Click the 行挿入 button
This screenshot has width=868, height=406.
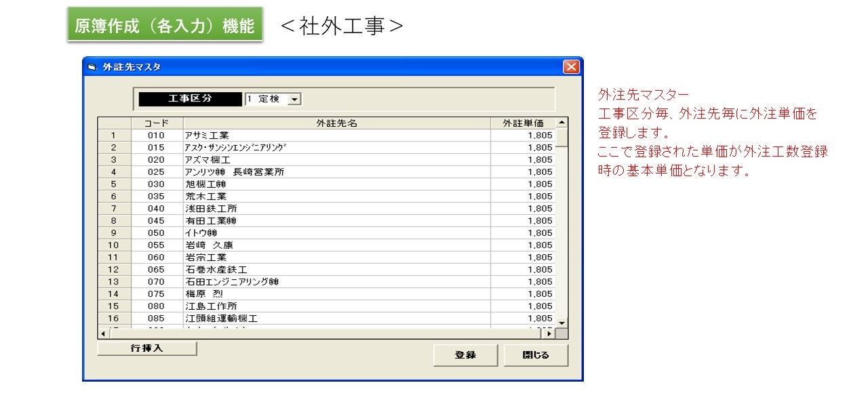click(x=147, y=348)
